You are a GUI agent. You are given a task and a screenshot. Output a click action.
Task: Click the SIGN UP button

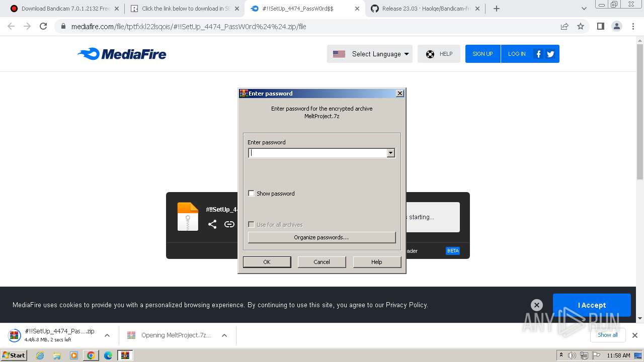pos(482,54)
